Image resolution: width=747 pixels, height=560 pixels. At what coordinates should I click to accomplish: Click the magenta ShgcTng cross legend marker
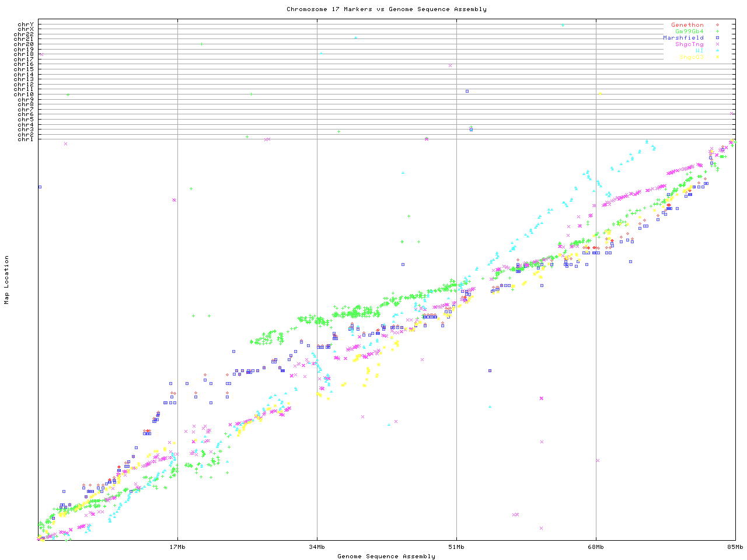717,44
